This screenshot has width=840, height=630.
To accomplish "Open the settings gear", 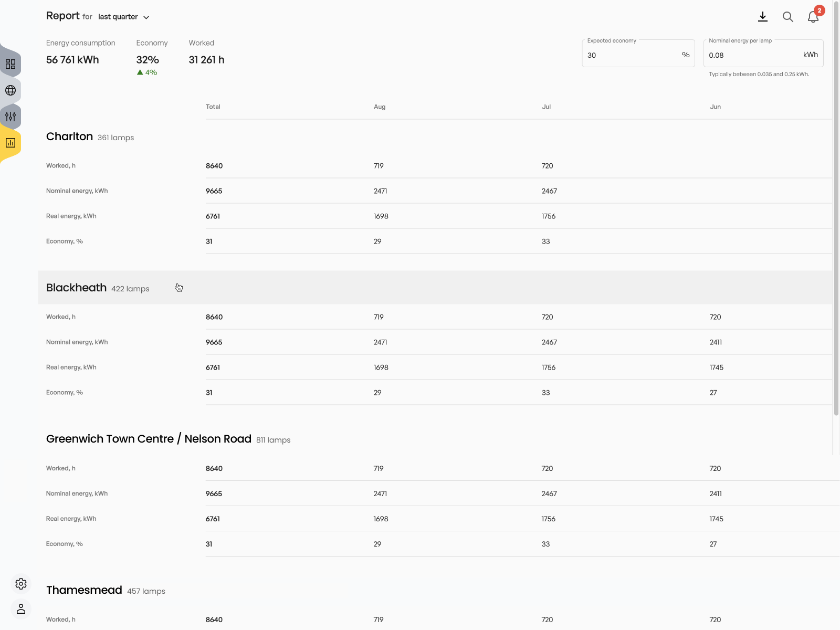I will (x=21, y=584).
